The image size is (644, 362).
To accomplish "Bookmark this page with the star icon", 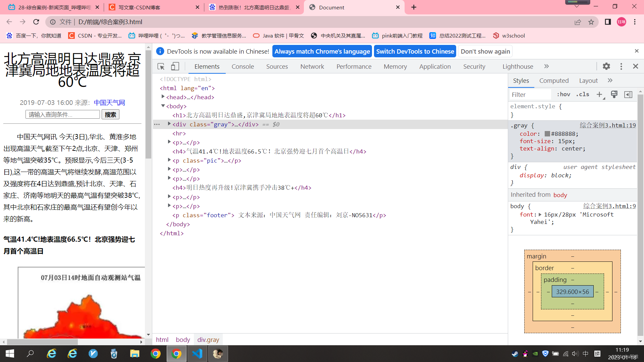I will pos(591,22).
